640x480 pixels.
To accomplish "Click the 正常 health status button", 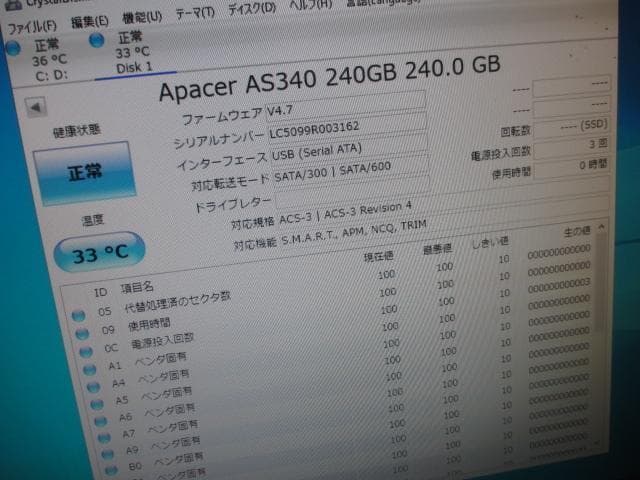I will point(85,173).
